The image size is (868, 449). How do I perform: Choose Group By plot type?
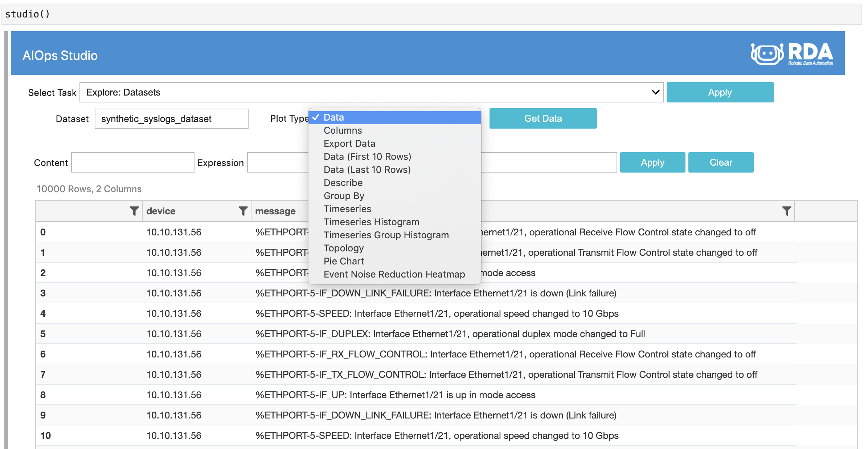[344, 196]
